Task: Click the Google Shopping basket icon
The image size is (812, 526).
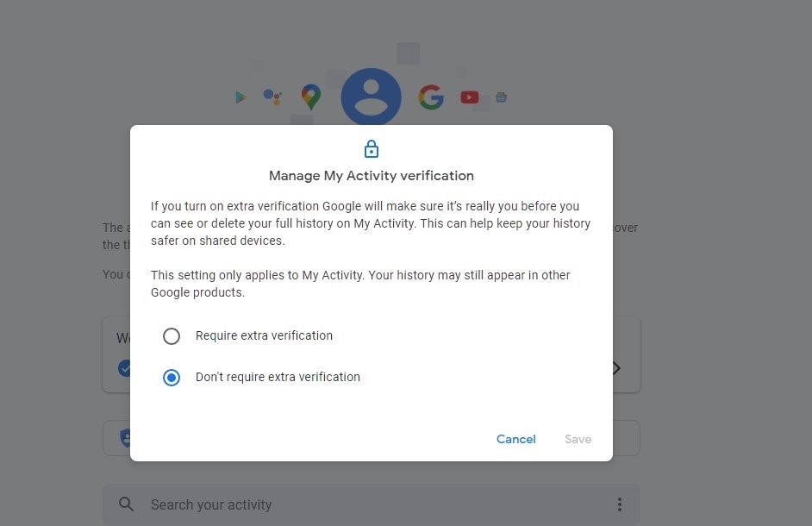Action: click(x=502, y=97)
